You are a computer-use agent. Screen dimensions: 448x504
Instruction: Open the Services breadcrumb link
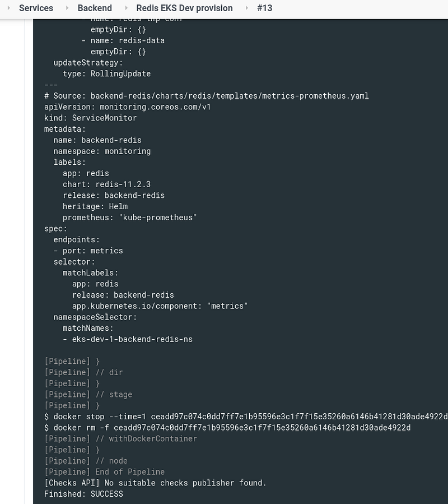point(36,8)
